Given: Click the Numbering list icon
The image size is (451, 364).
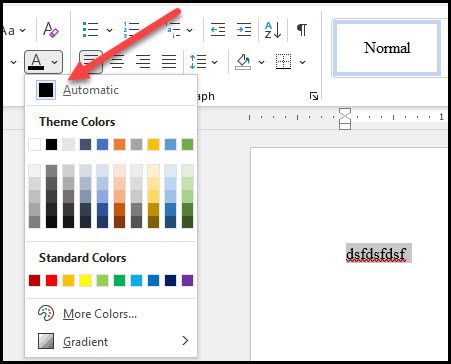Looking at the screenshot, I should point(131,30).
